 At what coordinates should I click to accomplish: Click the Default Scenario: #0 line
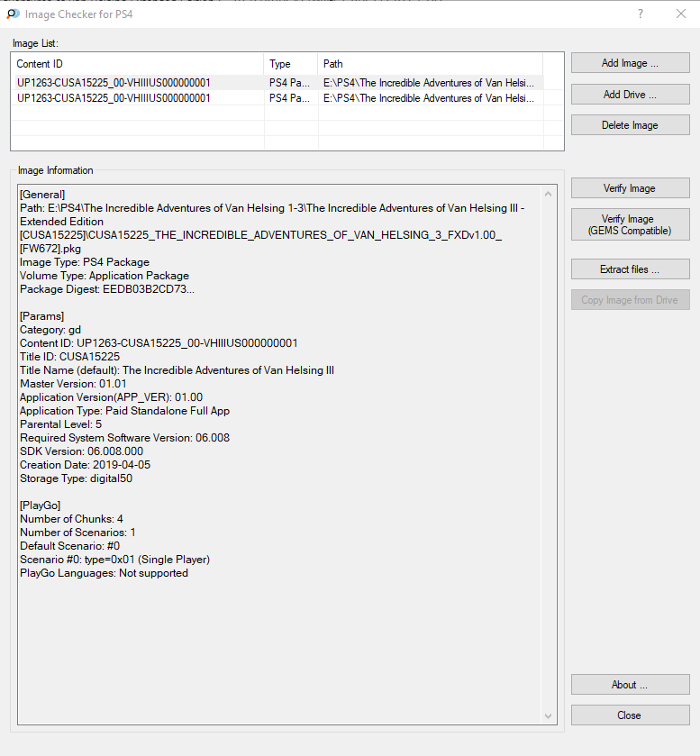[70, 546]
